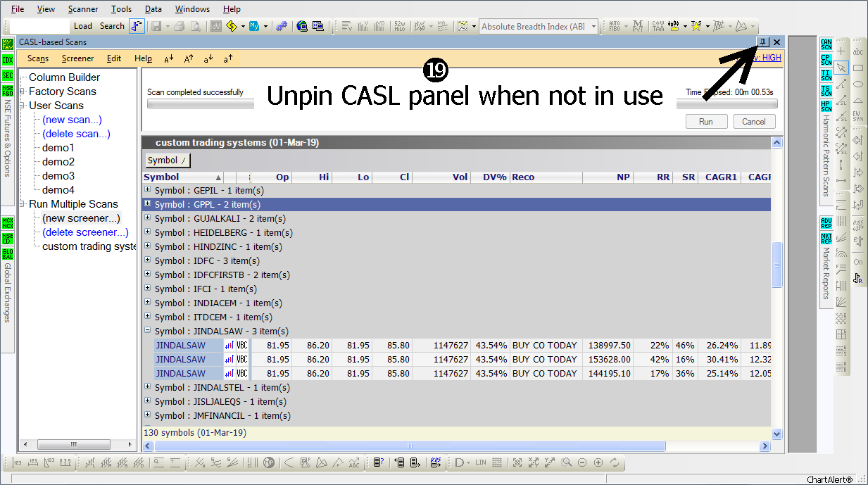This screenshot has width=868, height=485.
Task: Click the zoom in magnifier icon
Action: (598, 462)
